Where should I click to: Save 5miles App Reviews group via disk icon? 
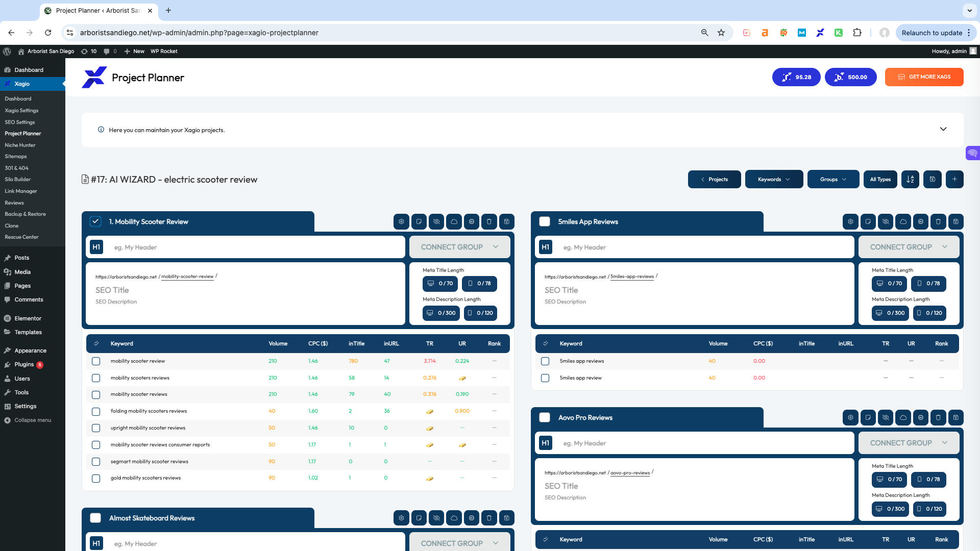click(956, 222)
